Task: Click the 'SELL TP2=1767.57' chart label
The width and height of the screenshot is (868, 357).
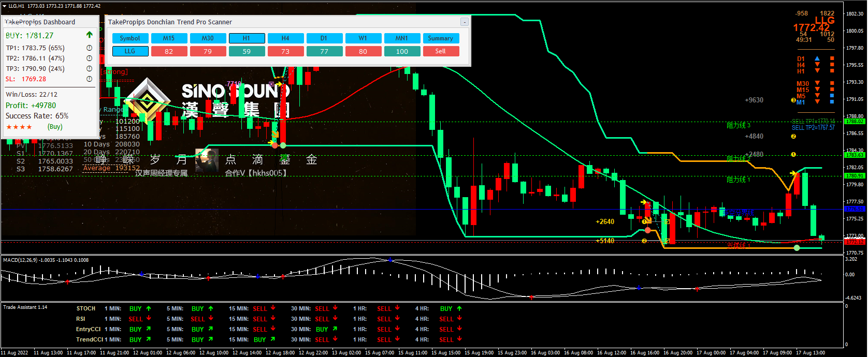Action: [x=813, y=128]
